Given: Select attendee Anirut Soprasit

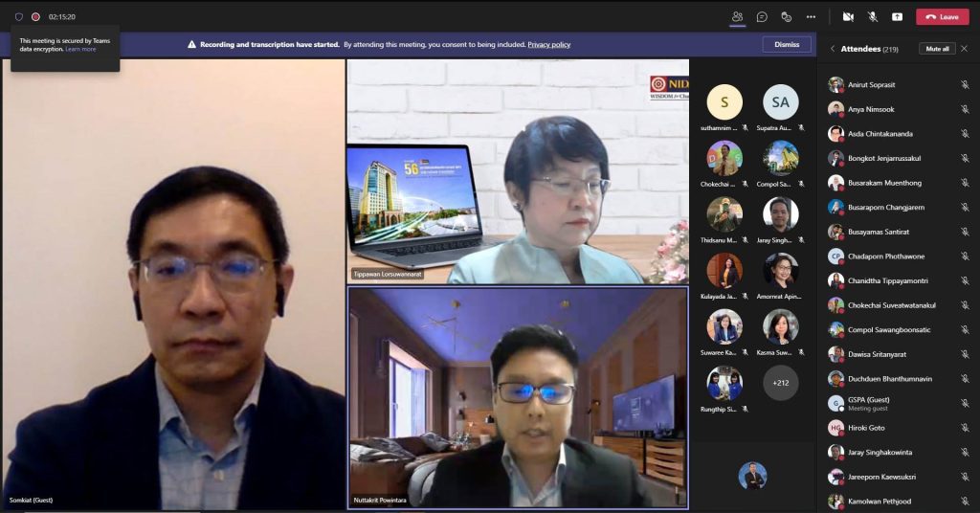Looking at the screenshot, I should (899, 84).
